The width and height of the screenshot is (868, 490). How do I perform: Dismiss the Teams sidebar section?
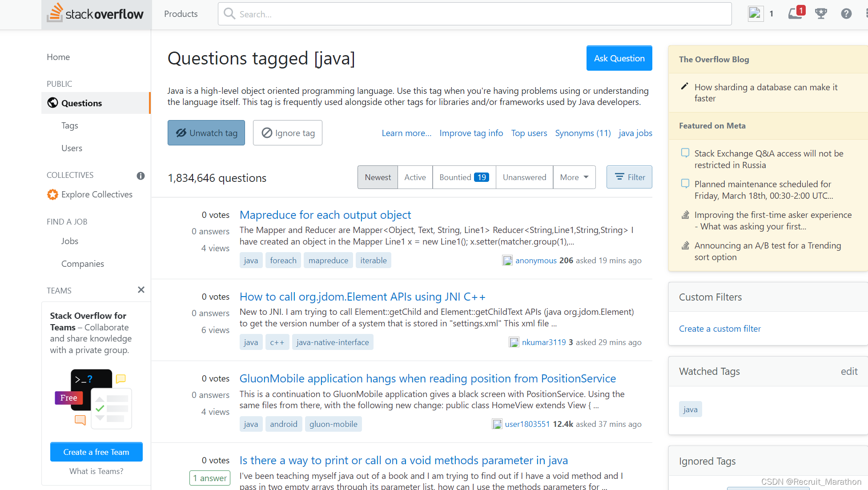(x=141, y=290)
